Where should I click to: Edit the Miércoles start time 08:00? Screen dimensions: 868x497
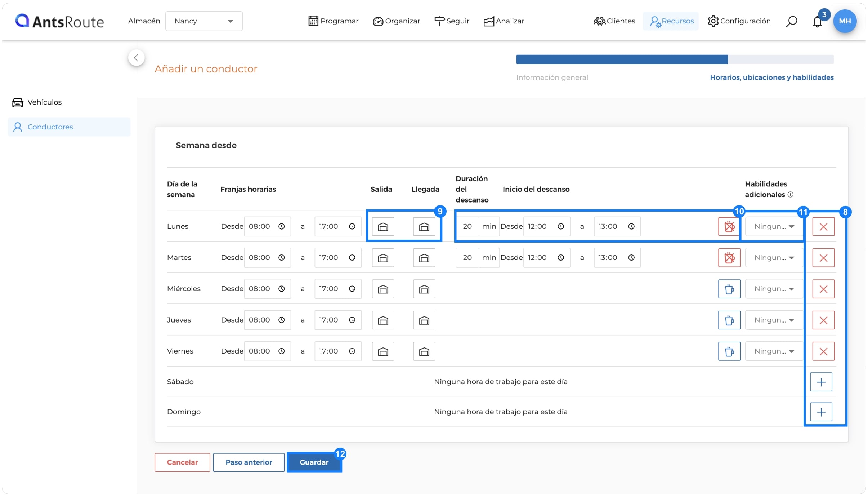coord(267,289)
